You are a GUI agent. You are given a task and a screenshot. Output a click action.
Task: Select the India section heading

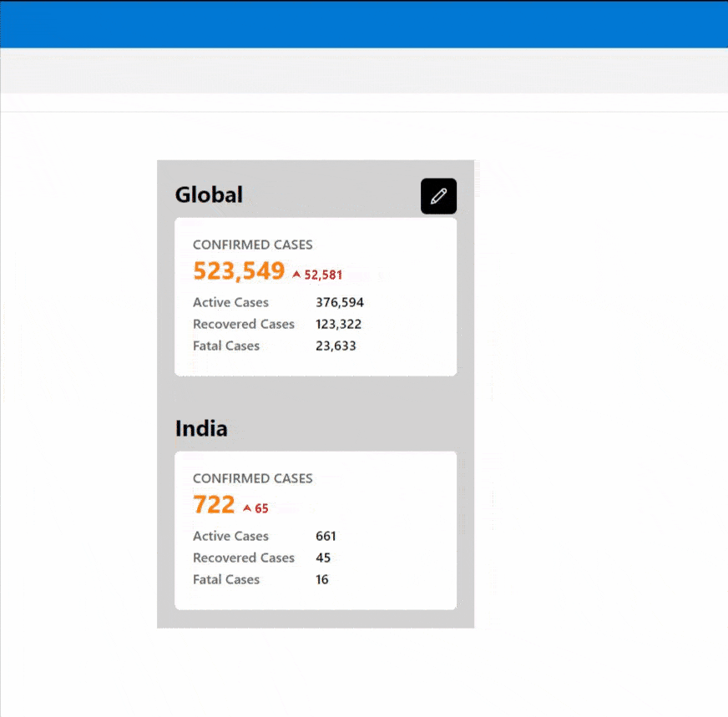tap(201, 428)
